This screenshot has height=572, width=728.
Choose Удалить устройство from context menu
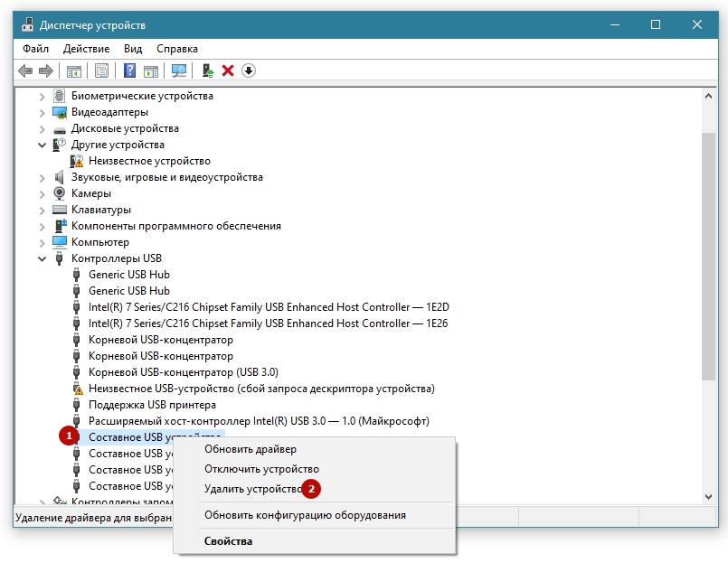[253, 489]
